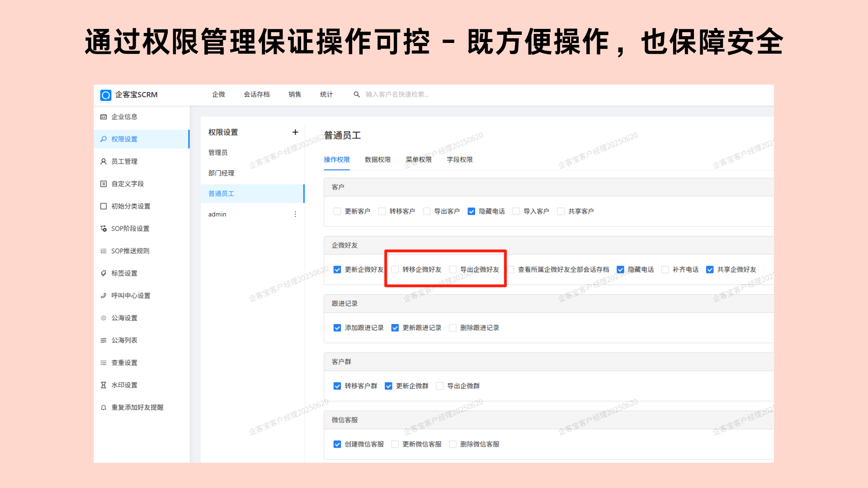This screenshot has width=868, height=488.
Task: Switch to the 操作权限 tab
Action: pos(337,160)
